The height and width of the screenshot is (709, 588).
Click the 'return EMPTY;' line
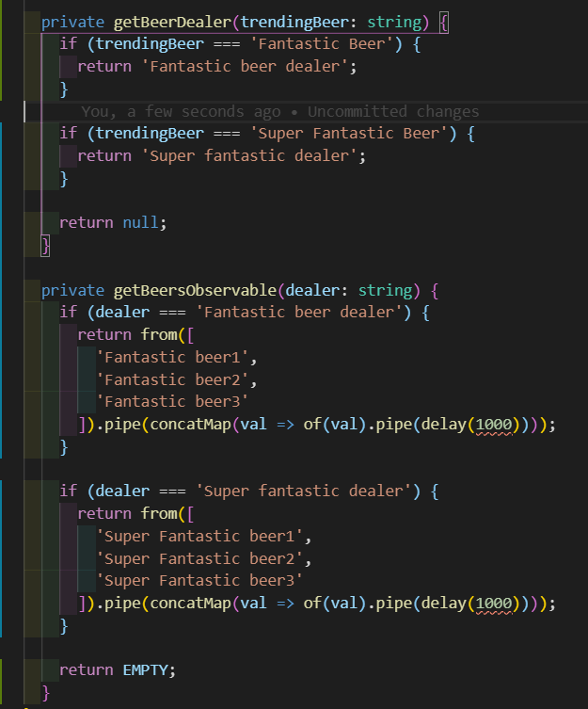[x=118, y=669]
